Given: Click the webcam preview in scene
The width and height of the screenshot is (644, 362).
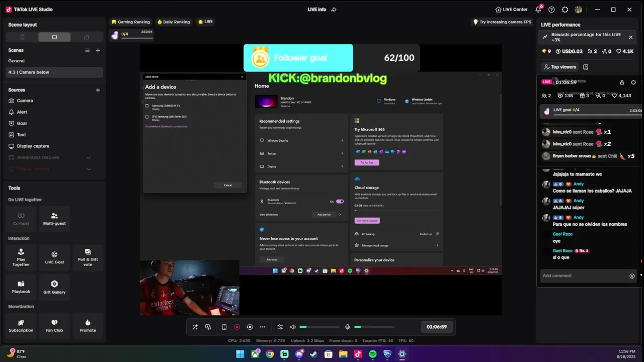Looking at the screenshot, I should coord(190,288).
